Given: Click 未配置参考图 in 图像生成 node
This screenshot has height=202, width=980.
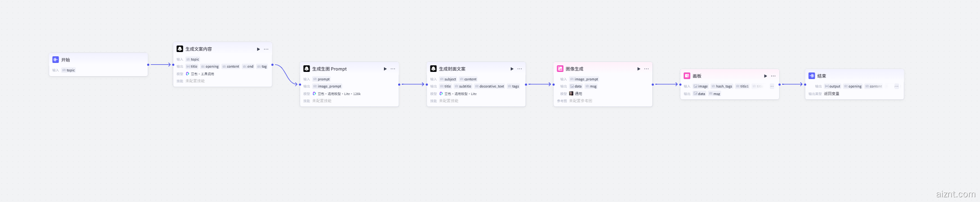Looking at the screenshot, I should pos(580,101).
